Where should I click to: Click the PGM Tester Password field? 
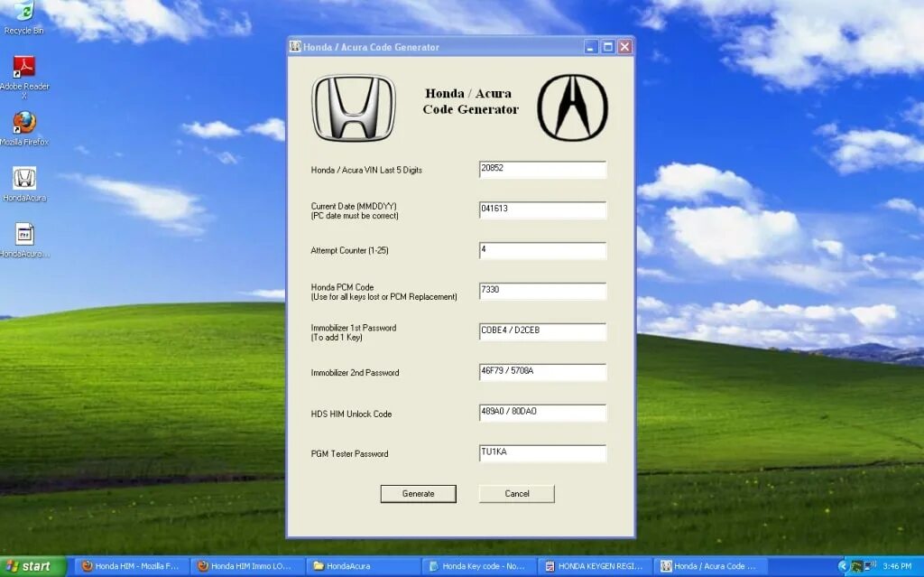[x=542, y=453]
